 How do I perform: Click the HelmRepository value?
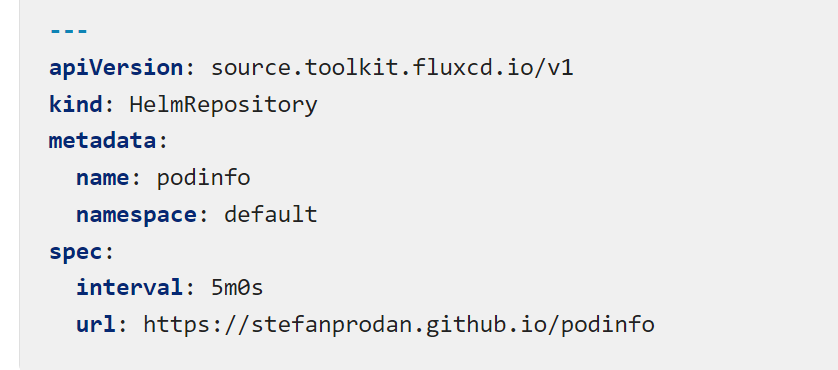point(223,105)
